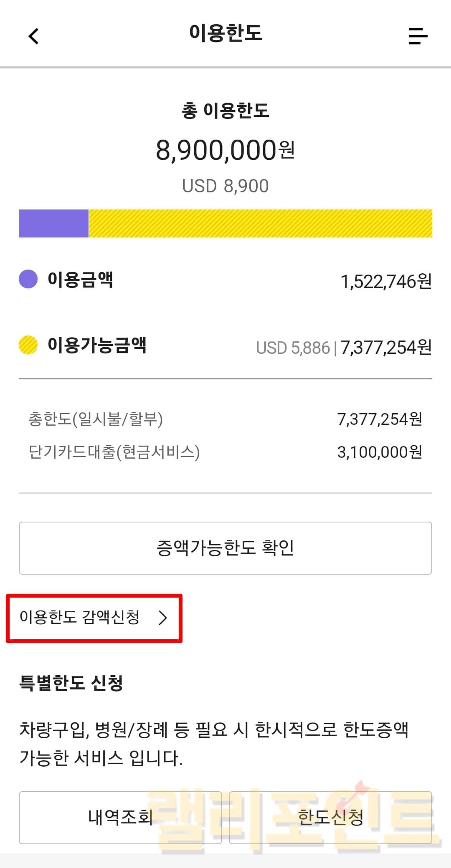451x868 pixels.
Task: Open the hamburger menu icon
Action: tap(418, 36)
